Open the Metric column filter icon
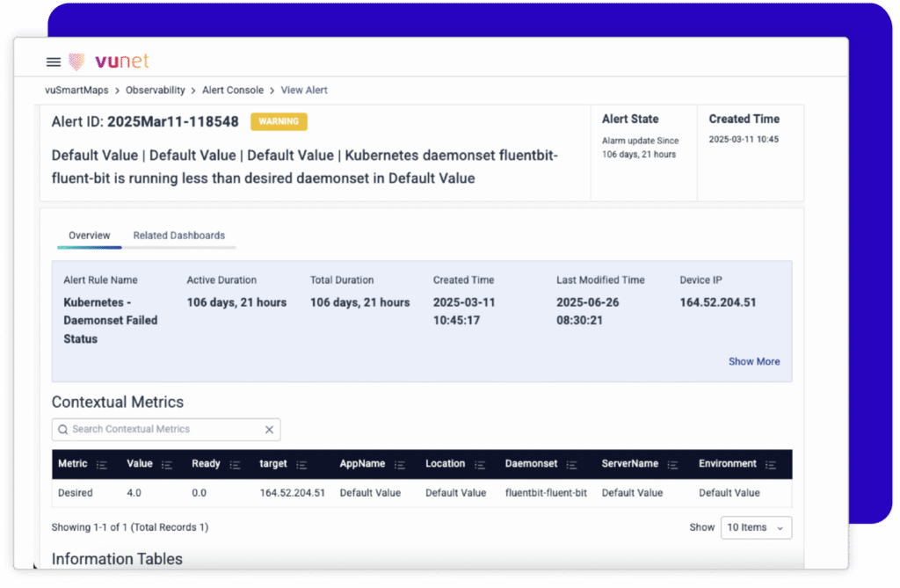This screenshot has height=588, width=900. click(x=102, y=464)
